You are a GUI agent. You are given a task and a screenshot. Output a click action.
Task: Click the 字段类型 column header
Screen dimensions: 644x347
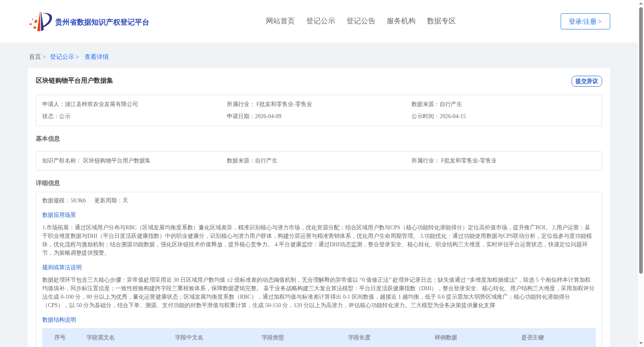[x=273, y=337]
